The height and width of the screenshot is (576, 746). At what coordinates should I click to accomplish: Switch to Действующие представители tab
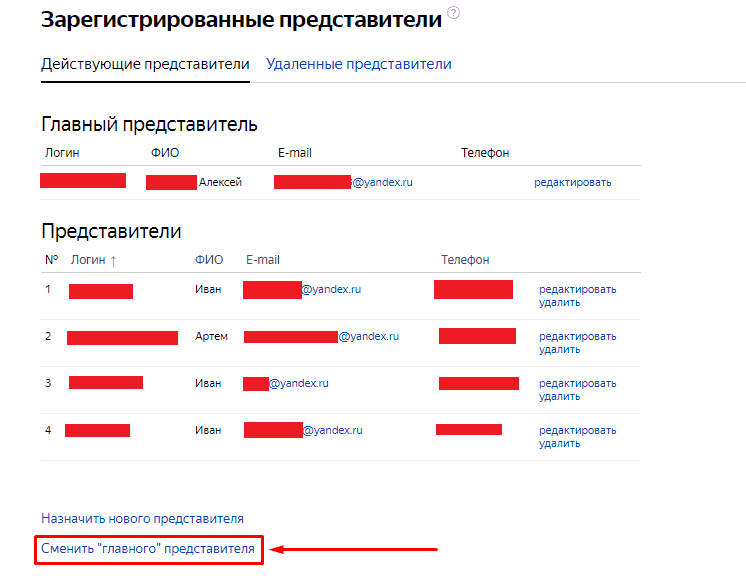(x=145, y=64)
